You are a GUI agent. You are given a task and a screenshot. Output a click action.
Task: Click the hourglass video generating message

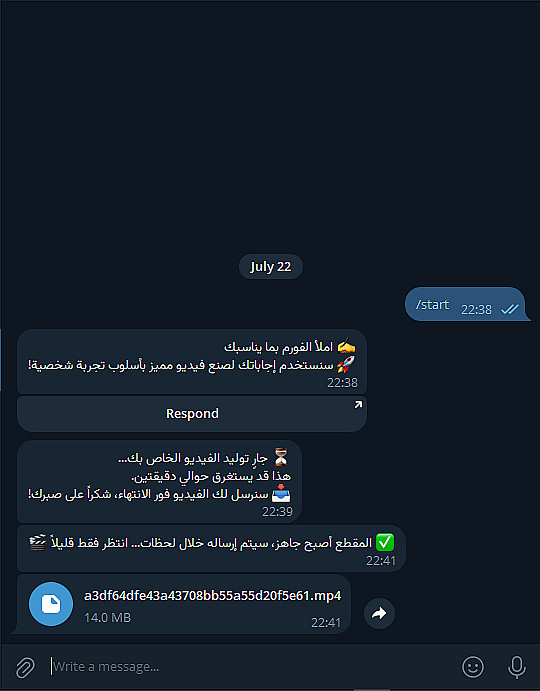[x=159, y=481]
